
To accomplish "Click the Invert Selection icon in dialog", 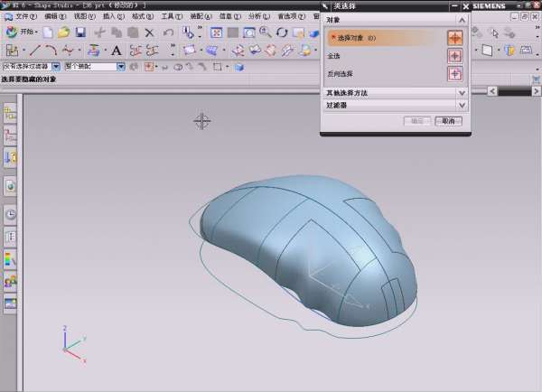I will pos(455,74).
